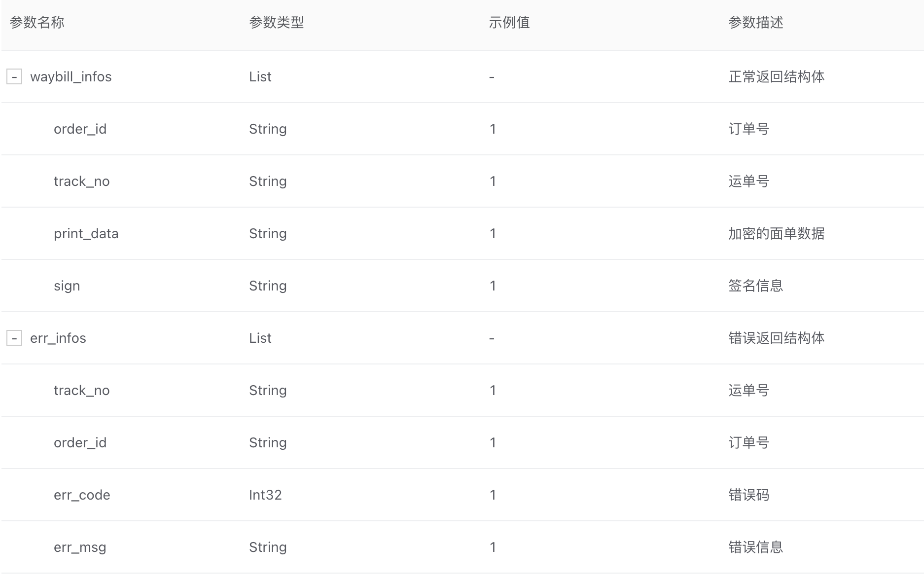Screen dimensions: 924x579
Task: Click the 参数描述 column header
Action: (x=756, y=23)
